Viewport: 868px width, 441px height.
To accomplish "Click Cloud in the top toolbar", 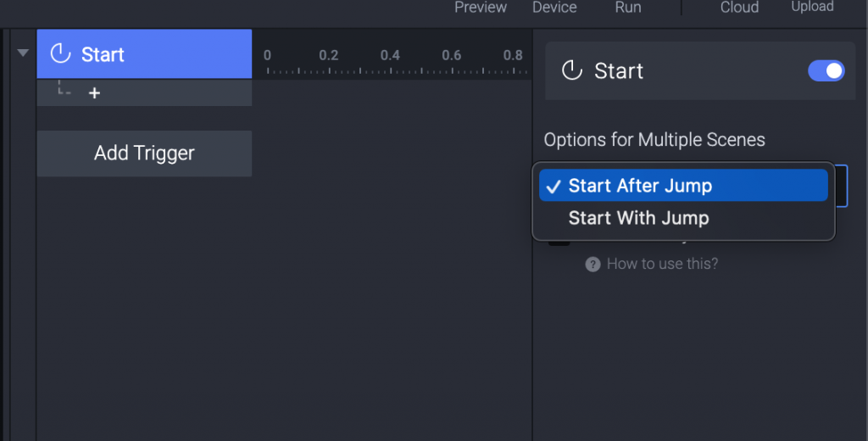I will (739, 8).
